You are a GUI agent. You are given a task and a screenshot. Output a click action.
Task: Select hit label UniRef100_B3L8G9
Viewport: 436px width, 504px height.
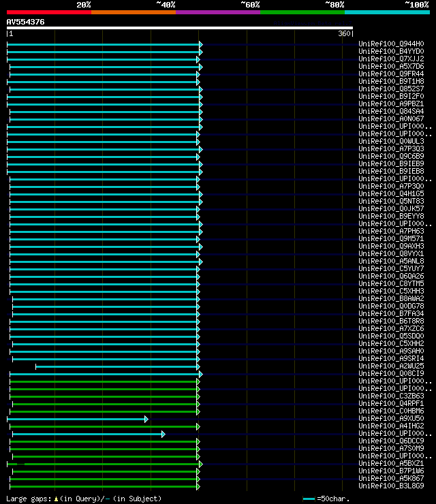pos(391,486)
